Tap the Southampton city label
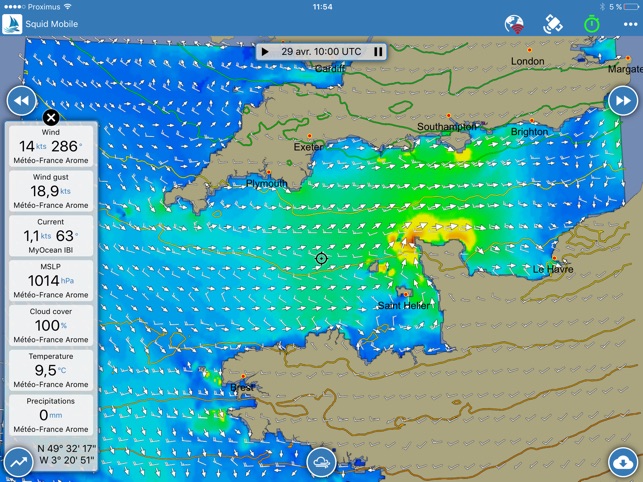This screenshot has width=643, height=482. point(447,127)
